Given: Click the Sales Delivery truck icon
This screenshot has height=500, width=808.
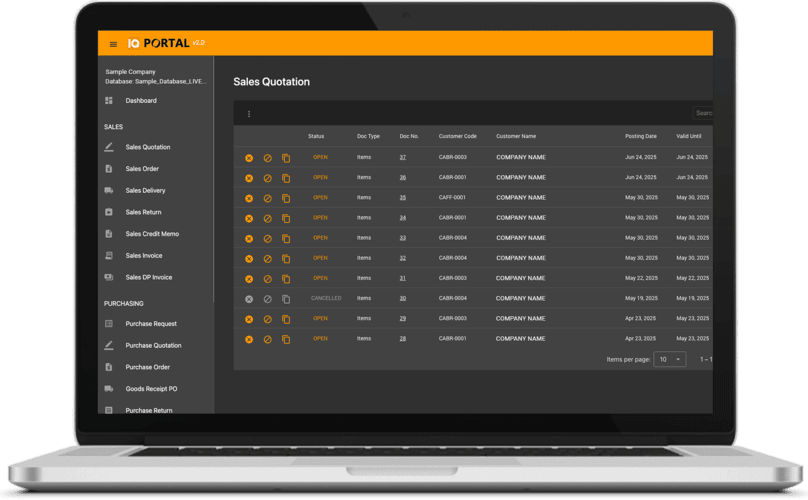Looking at the screenshot, I should pyautogui.click(x=109, y=190).
